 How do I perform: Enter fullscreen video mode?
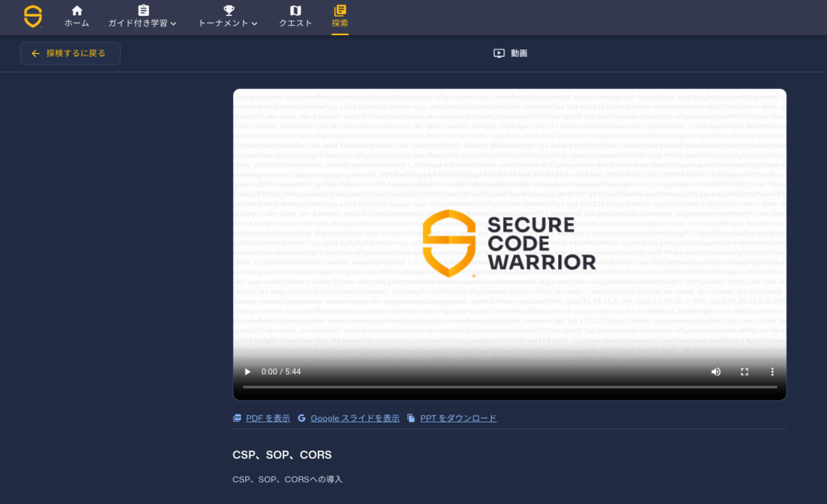tap(744, 371)
